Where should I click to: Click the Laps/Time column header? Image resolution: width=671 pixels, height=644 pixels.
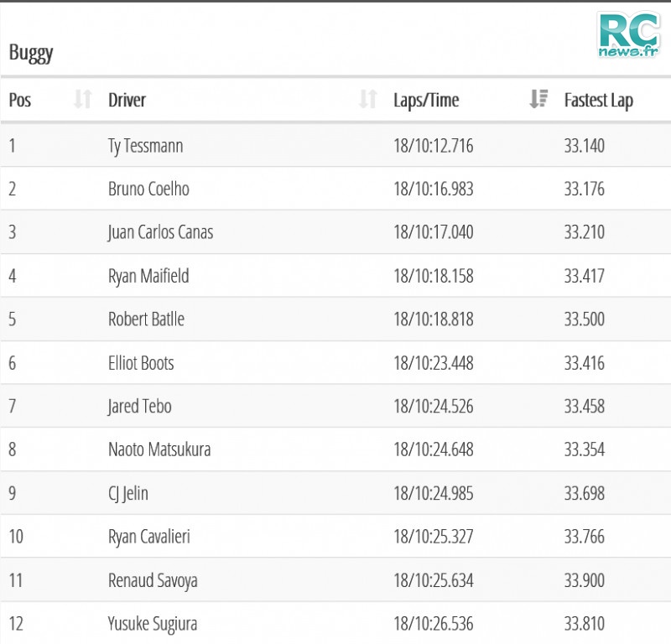point(426,101)
